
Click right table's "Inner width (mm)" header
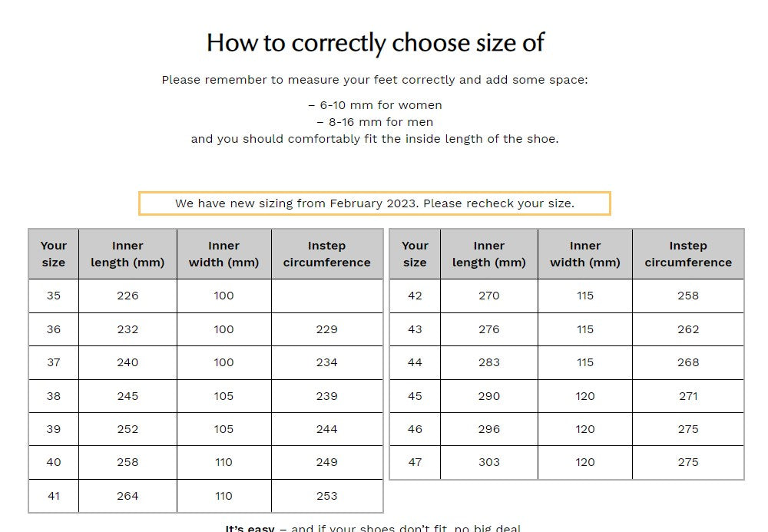tap(585, 254)
